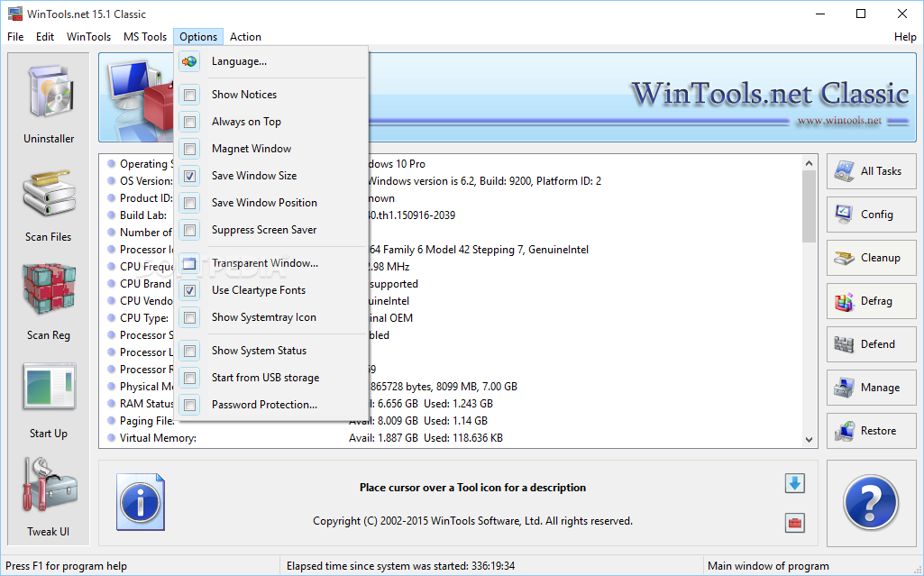The width and height of the screenshot is (924, 576).
Task: Click the Restore button
Action: coord(872,431)
